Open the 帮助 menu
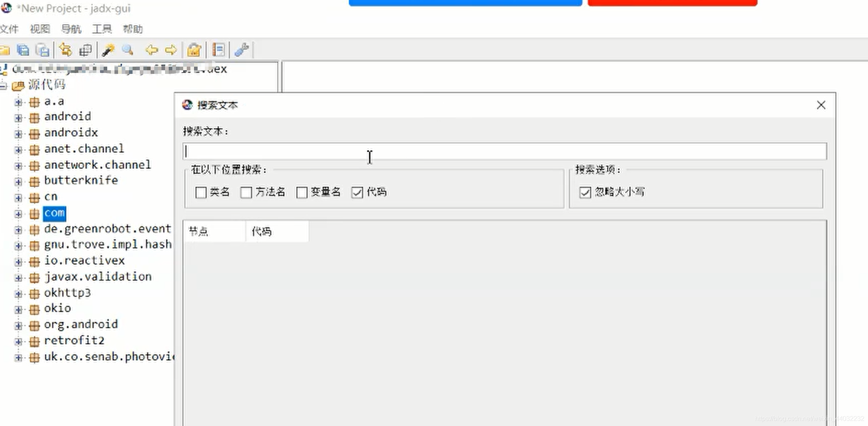Image resolution: width=868 pixels, height=426 pixels. coord(133,29)
